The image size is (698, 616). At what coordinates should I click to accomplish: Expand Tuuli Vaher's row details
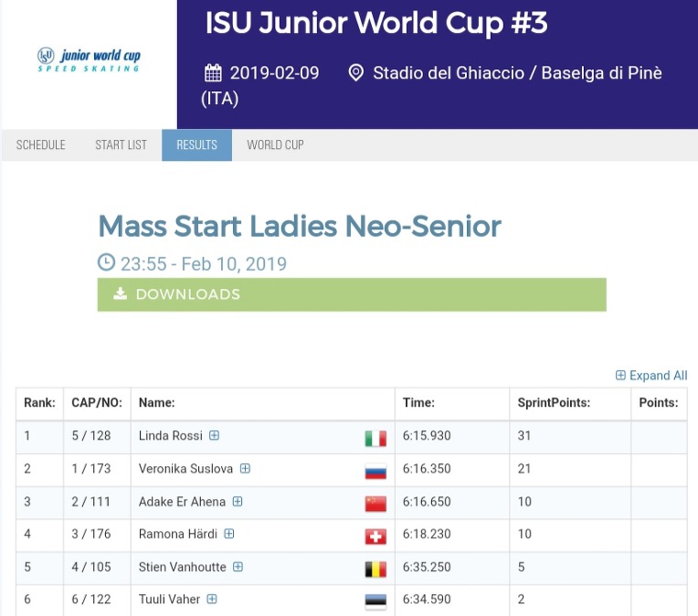coord(212,600)
